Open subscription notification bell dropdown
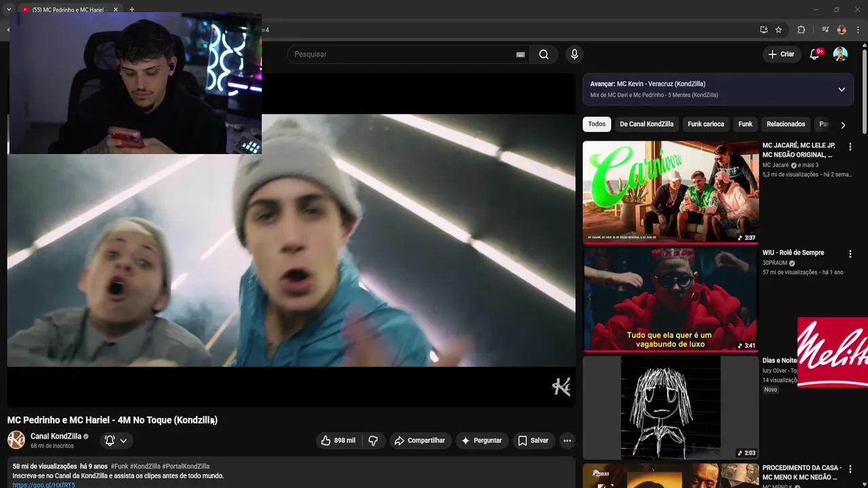 tap(116, 441)
